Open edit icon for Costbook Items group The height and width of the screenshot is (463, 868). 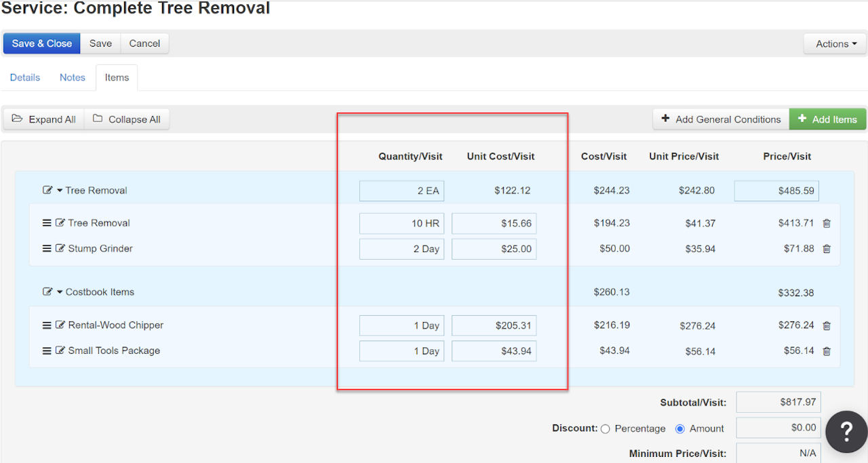(47, 292)
